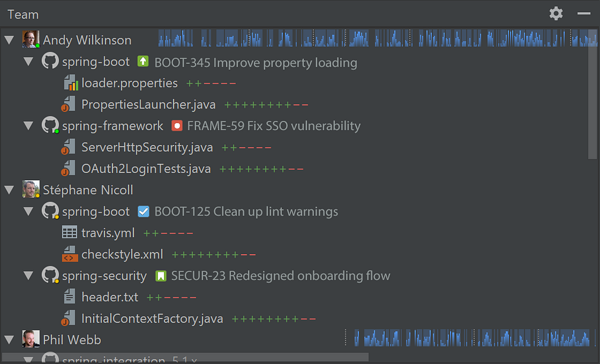The height and width of the screenshot is (364, 600).
Task: Select the spring-security repository label
Action: pos(104,275)
